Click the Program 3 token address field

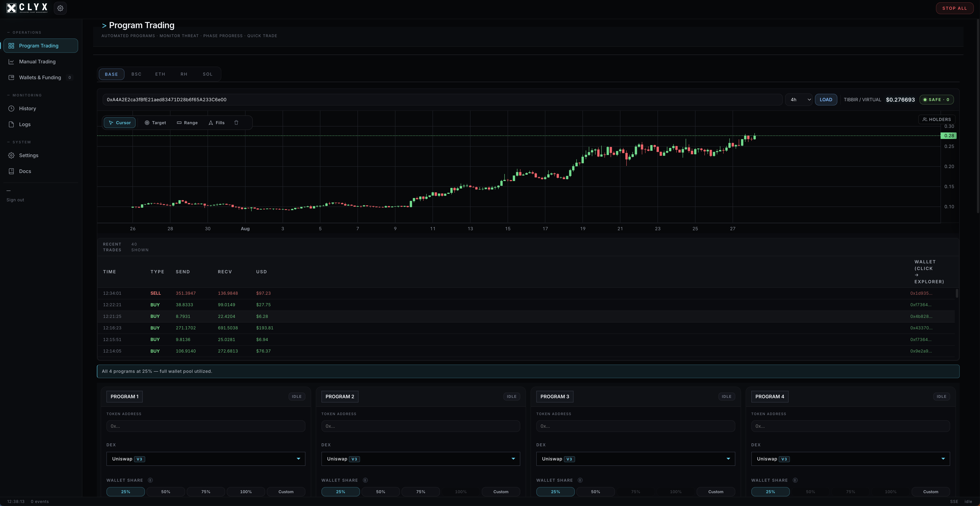pos(636,426)
